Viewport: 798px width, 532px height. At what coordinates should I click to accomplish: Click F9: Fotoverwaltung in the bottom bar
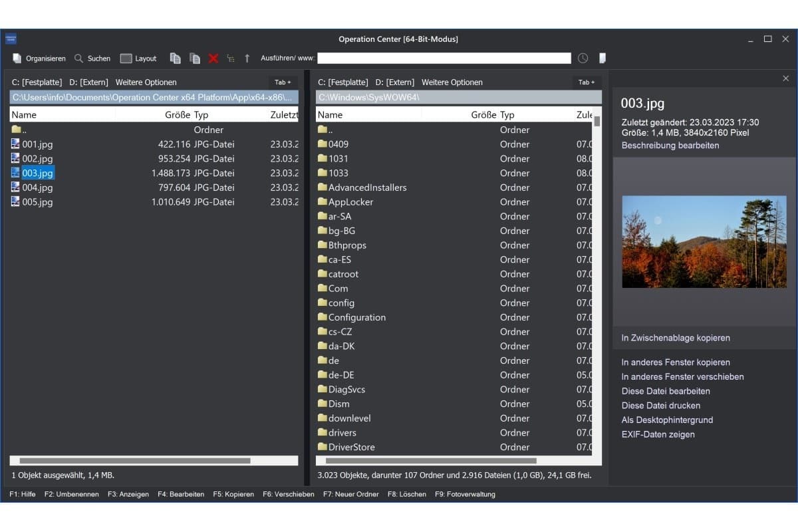[x=466, y=494]
